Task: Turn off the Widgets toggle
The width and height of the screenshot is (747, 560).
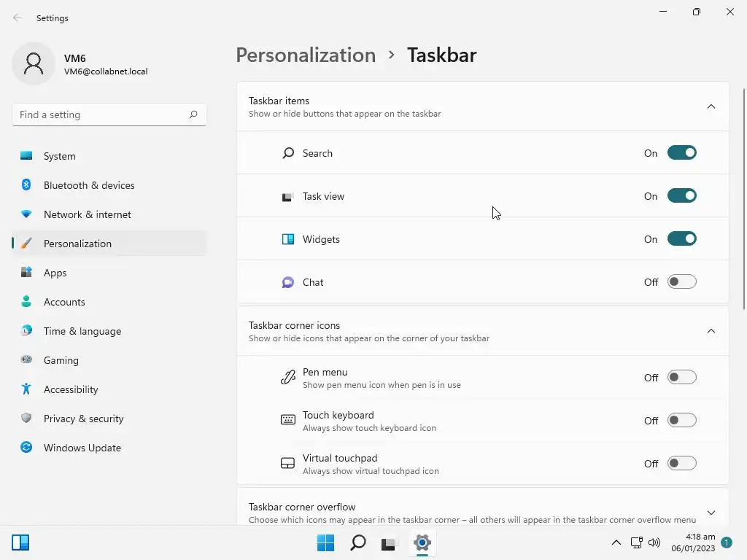Action: [x=682, y=238]
